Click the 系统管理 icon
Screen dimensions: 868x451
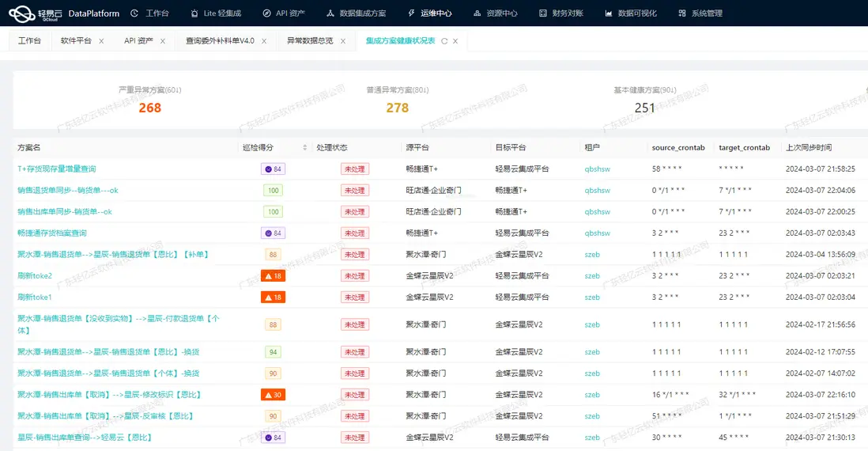click(x=682, y=13)
